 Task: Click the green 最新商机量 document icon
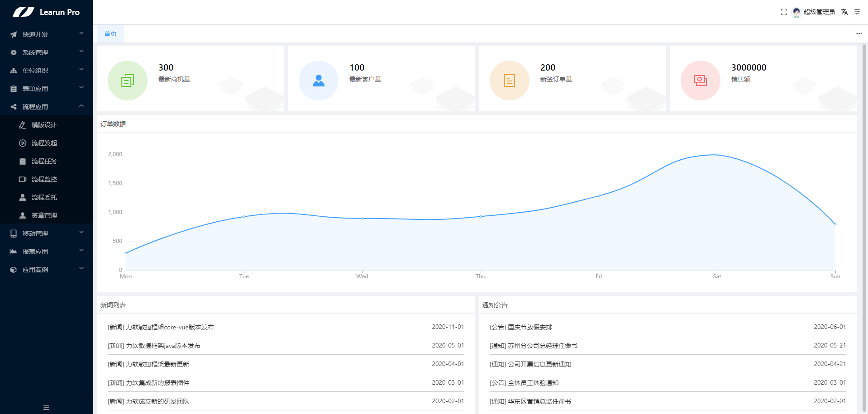click(128, 81)
